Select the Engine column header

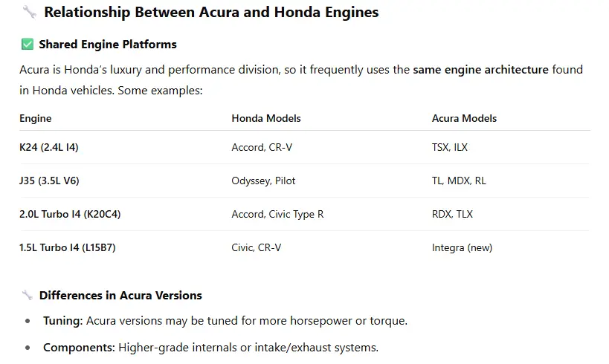36,118
